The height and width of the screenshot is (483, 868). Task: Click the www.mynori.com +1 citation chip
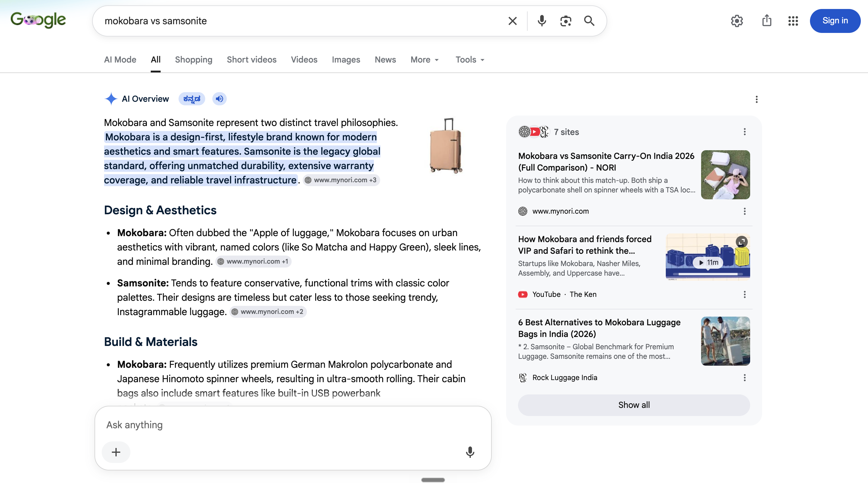pos(253,262)
